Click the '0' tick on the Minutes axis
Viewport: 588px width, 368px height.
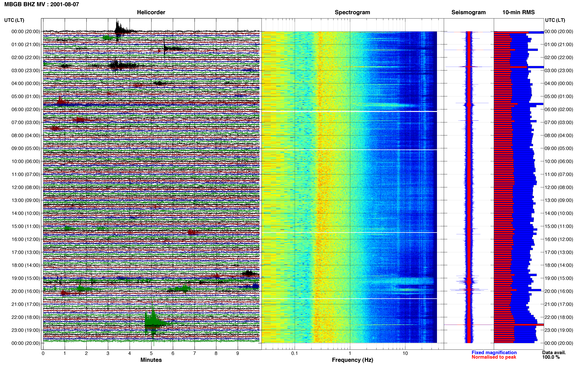click(x=43, y=353)
